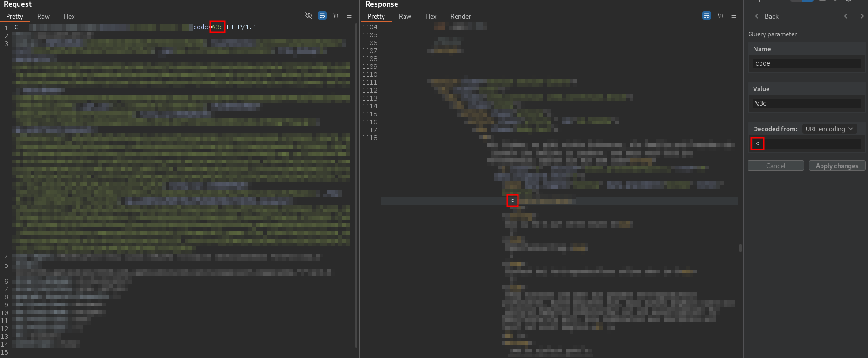Click the Query parameter heading
The width and height of the screenshot is (868, 358).
(773, 34)
